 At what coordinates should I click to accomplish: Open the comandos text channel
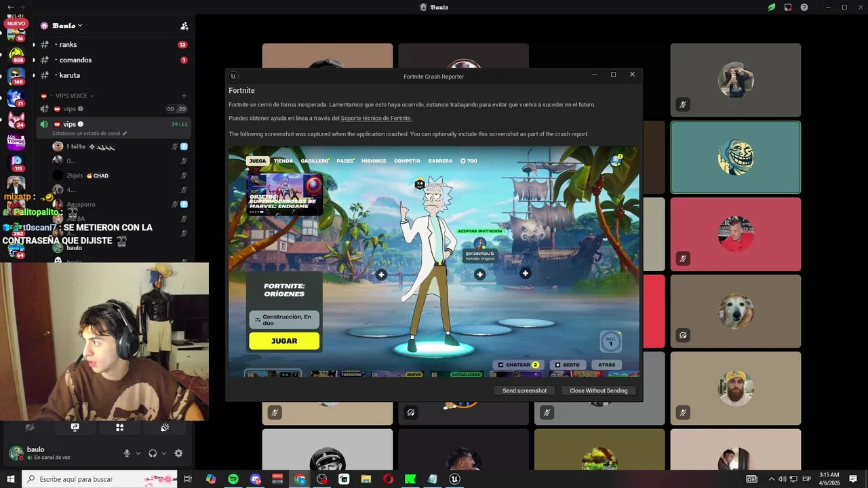coord(113,60)
